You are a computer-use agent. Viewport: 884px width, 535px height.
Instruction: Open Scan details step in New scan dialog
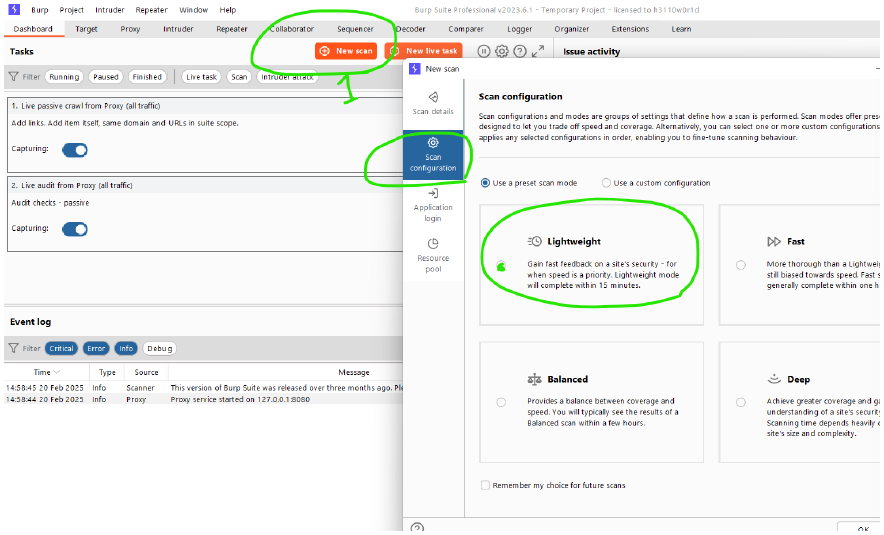[433, 103]
